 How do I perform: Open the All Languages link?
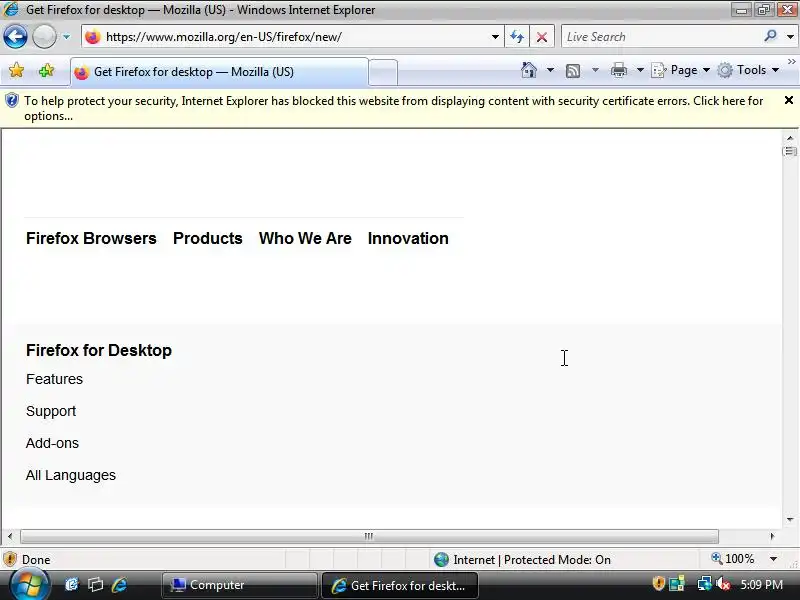click(71, 476)
